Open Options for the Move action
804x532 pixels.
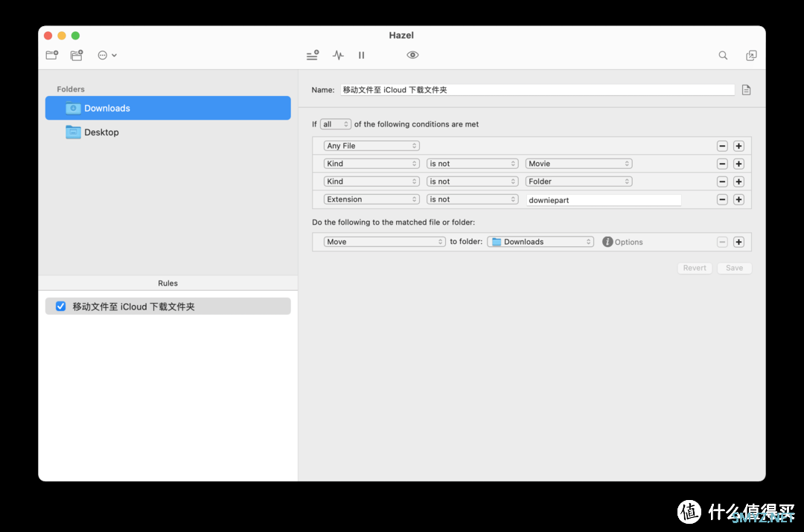point(622,242)
